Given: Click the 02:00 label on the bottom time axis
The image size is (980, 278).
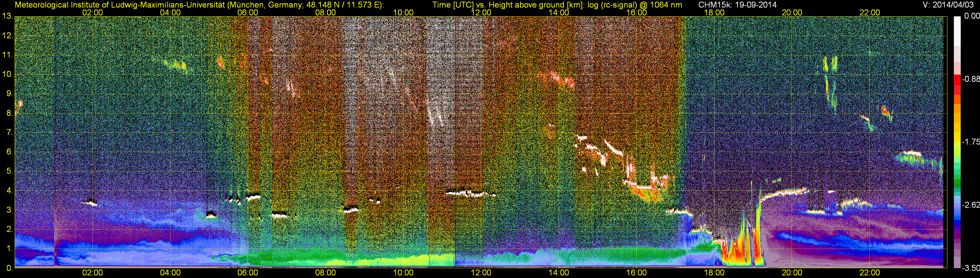Looking at the screenshot, I should click(92, 273).
